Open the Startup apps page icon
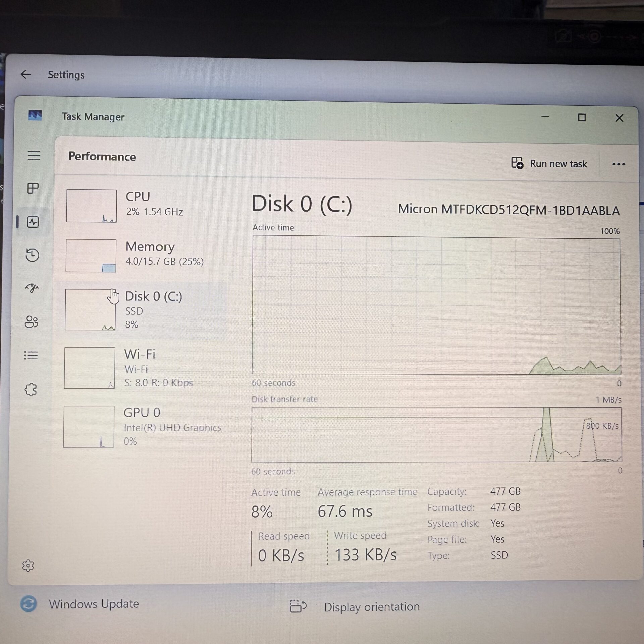This screenshot has width=644, height=644. click(x=32, y=288)
